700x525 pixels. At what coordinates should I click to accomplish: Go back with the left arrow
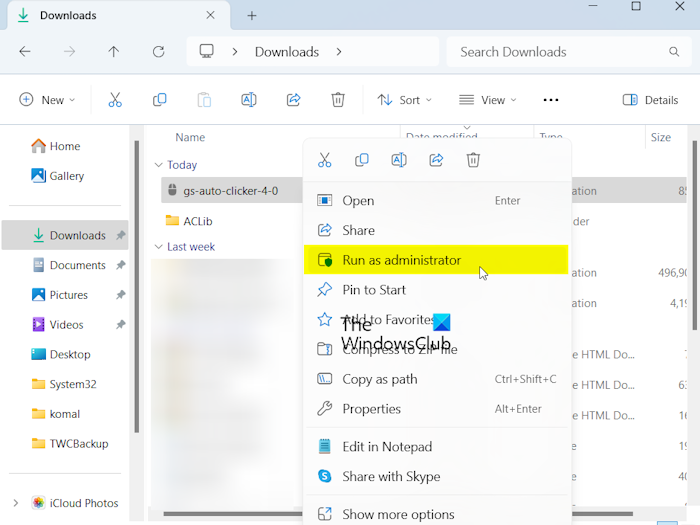[x=25, y=52]
